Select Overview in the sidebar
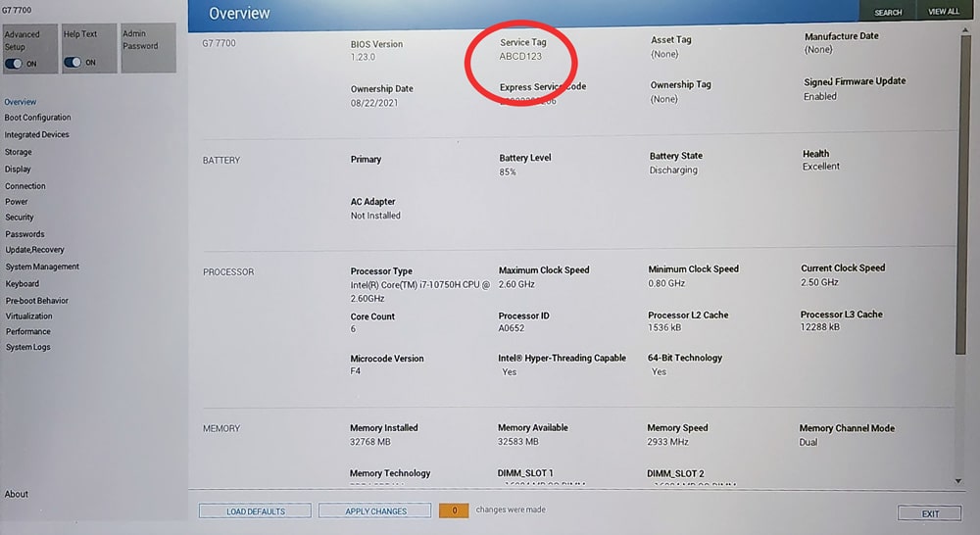This screenshot has width=980, height=535. (x=20, y=102)
